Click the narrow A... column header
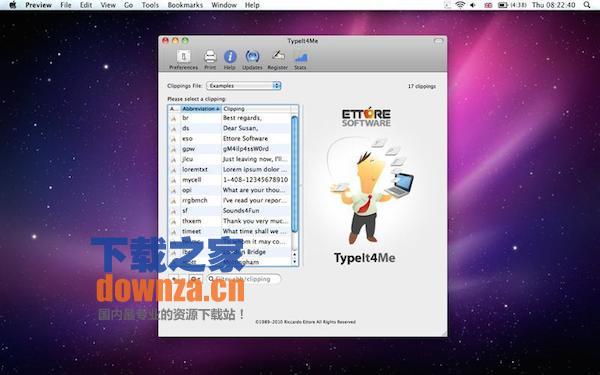The width and height of the screenshot is (600, 375). coord(174,109)
